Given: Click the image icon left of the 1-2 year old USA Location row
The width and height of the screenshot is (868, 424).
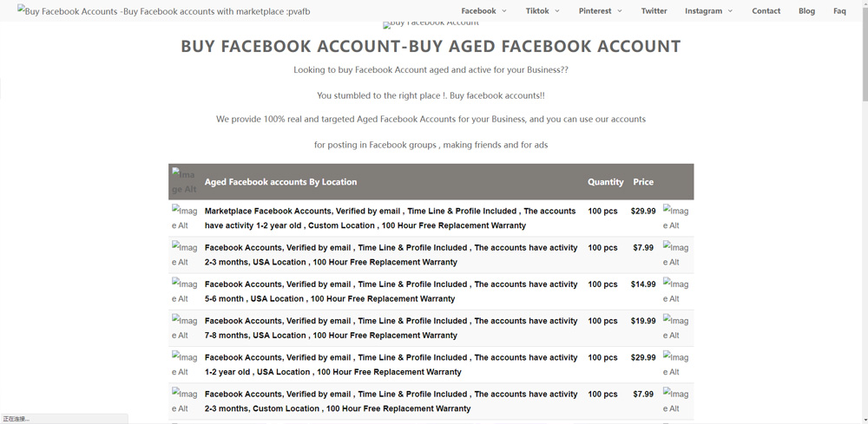Looking at the screenshot, I should coord(185,364).
